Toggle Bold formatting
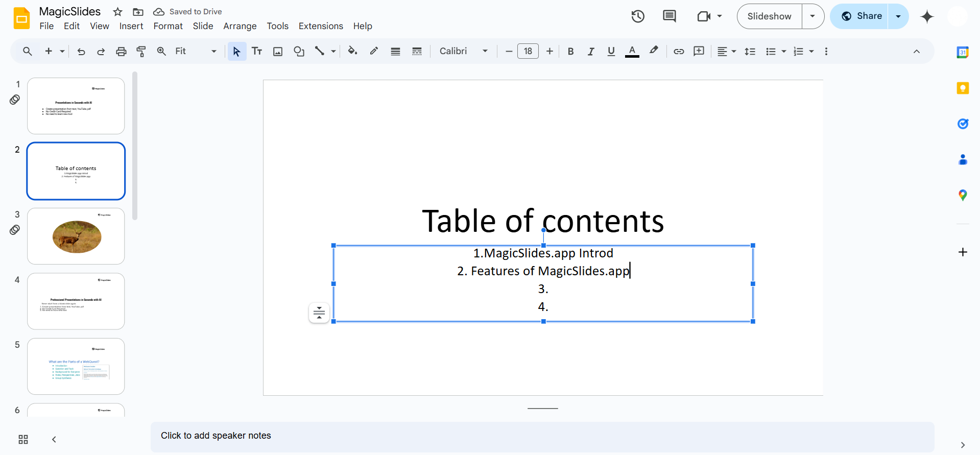Screen dimensions: 980x455 pos(570,51)
